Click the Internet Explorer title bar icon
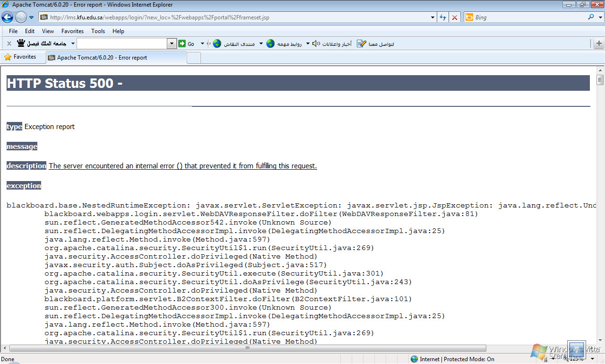Screen dimensions: 605x364 [x=6, y=5]
